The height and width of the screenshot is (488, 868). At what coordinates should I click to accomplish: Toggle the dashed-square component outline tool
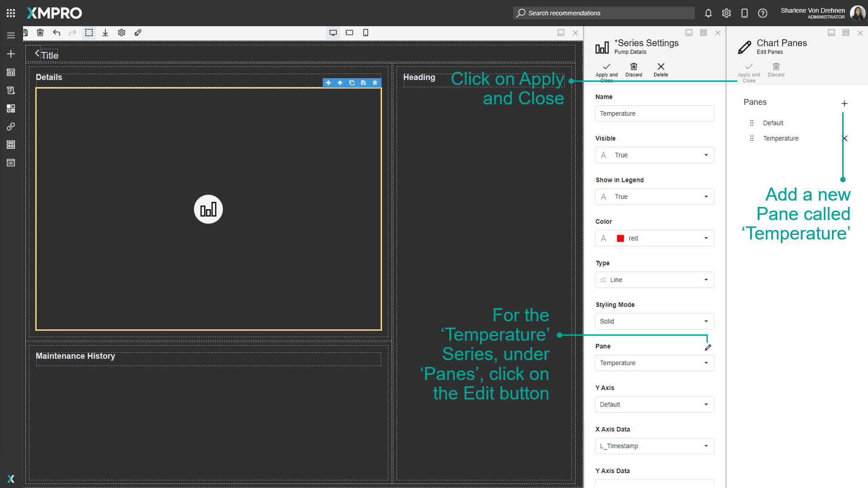click(x=89, y=33)
